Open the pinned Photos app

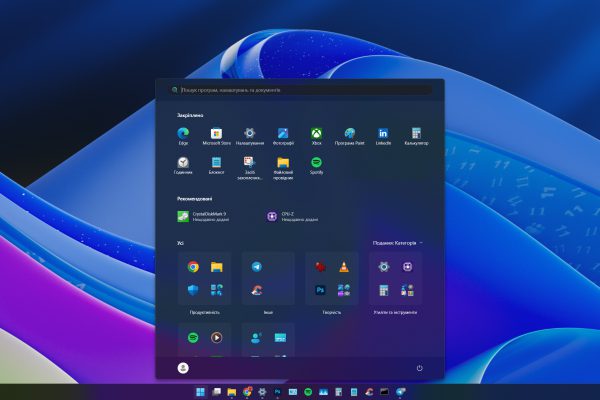283,134
